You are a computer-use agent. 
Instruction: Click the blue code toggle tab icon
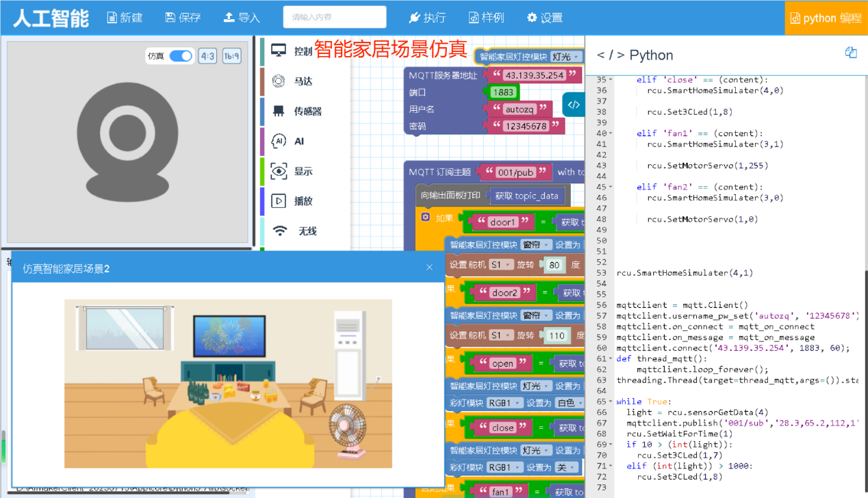click(x=574, y=105)
